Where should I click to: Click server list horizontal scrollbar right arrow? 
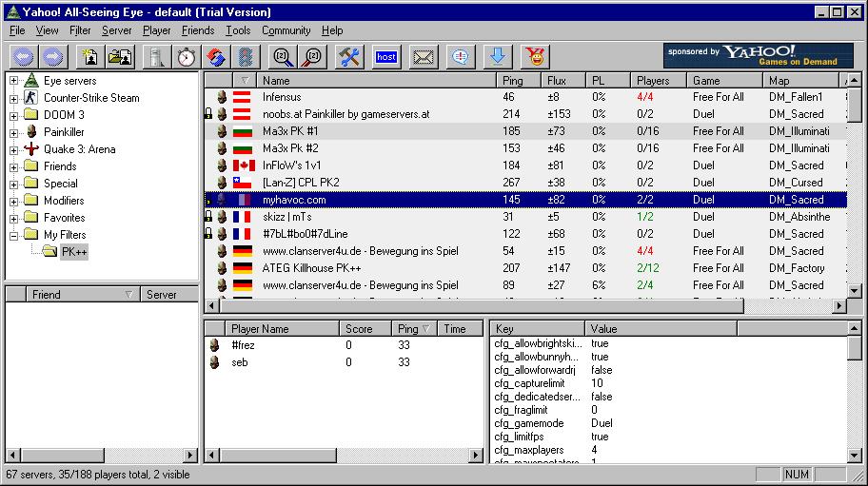click(839, 305)
